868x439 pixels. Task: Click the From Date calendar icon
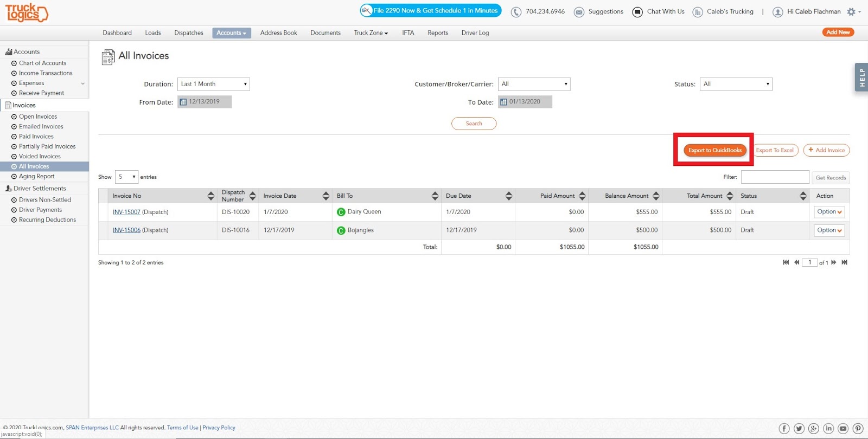point(183,102)
